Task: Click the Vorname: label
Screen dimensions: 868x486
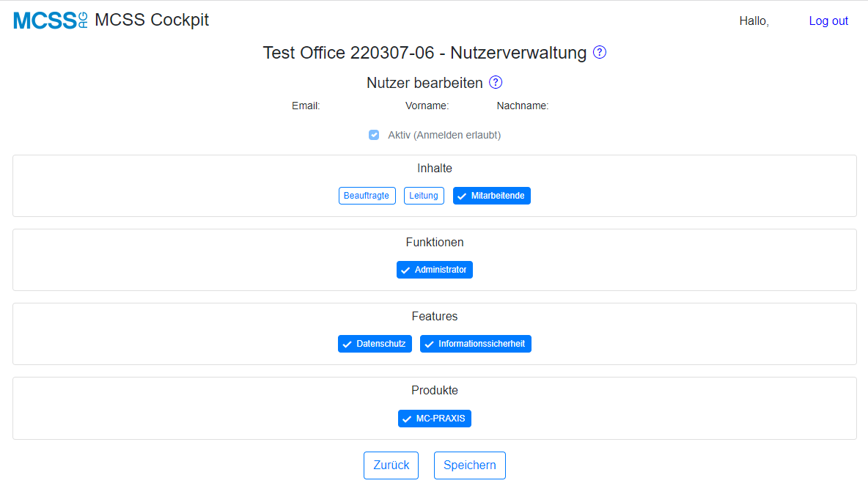Action: pyautogui.click(x=427, y=106)
